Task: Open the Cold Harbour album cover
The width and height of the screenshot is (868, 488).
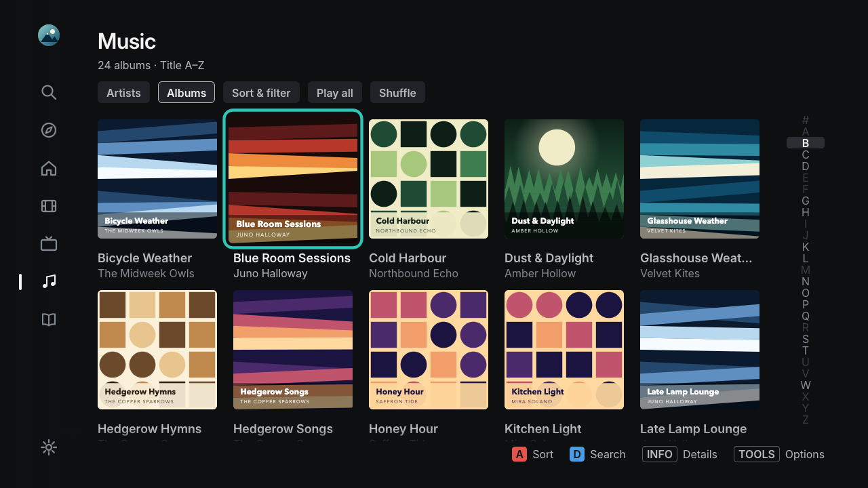Action: 429,179
